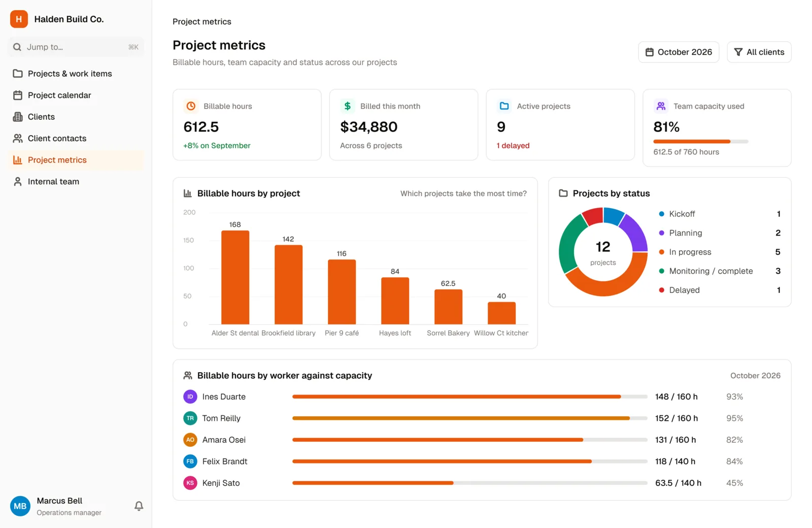812x528 pixels.
Task: Click the 612.5 of 760 hours text
Action: coord(686,152)
